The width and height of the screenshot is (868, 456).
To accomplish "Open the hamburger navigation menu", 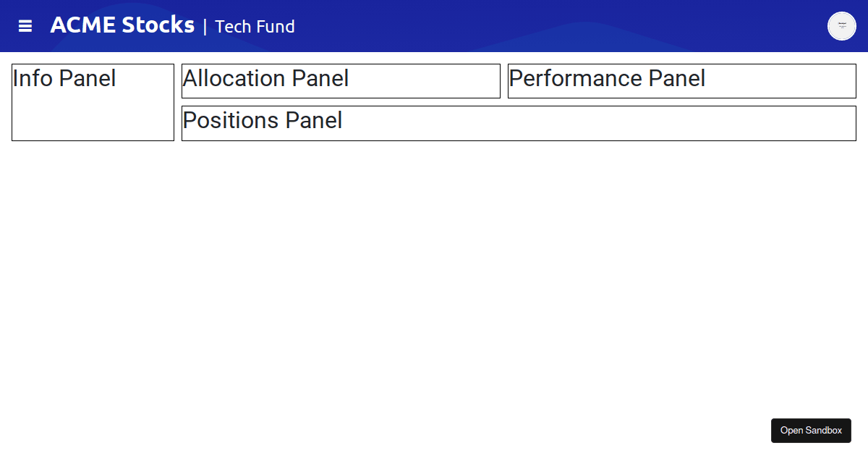I will pyautogui.click(x=25, y=26).
